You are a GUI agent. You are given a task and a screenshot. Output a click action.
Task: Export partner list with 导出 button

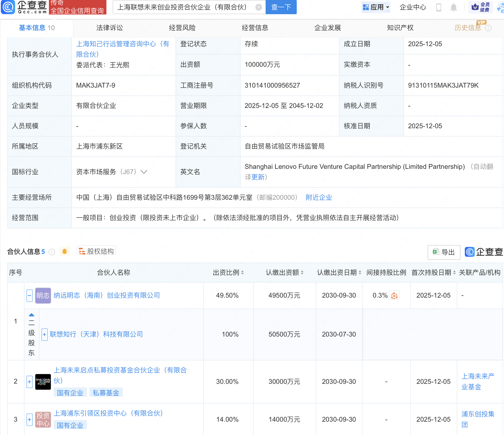[x=444, y=252]
